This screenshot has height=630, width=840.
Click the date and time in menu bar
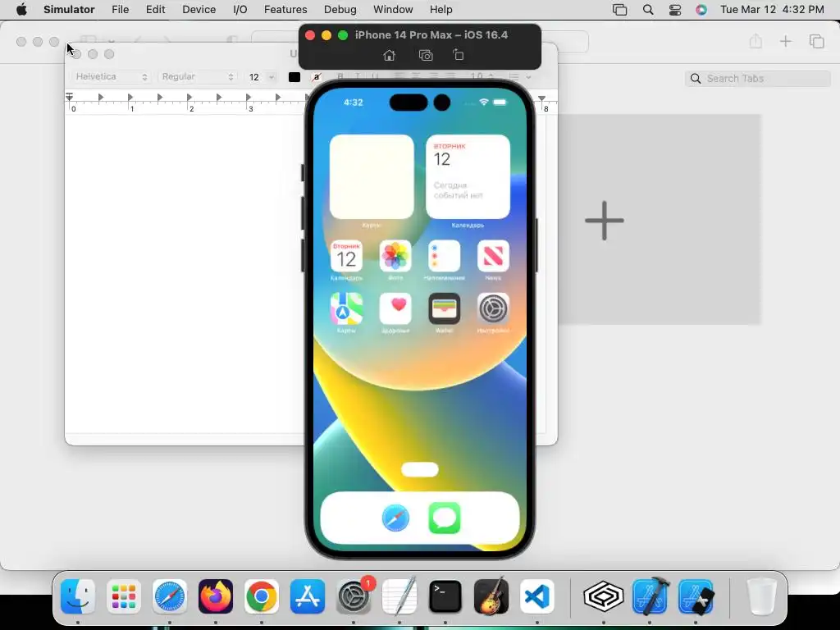click(x=772, y=10)
